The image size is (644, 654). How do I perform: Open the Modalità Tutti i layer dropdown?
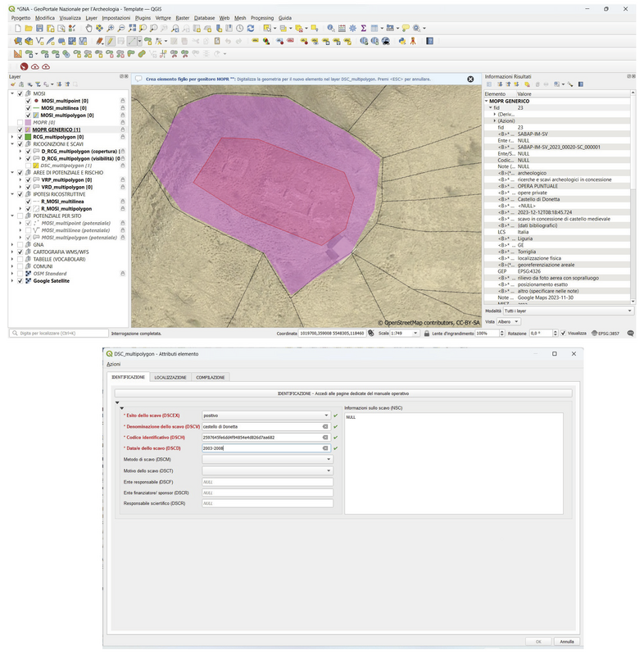pos(569,311)
